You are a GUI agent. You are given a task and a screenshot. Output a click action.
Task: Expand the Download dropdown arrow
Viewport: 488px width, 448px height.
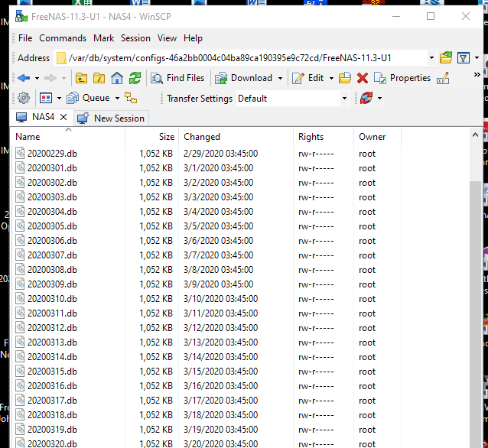281,78
